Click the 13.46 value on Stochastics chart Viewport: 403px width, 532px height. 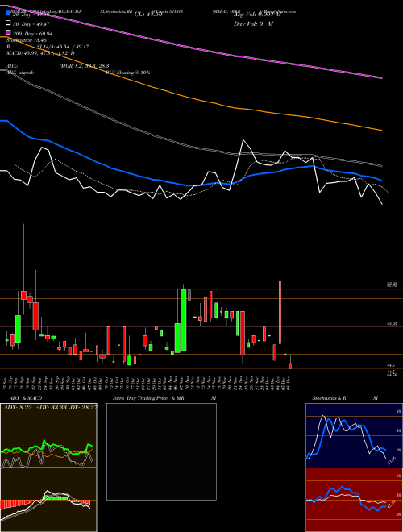pos(392,460)
